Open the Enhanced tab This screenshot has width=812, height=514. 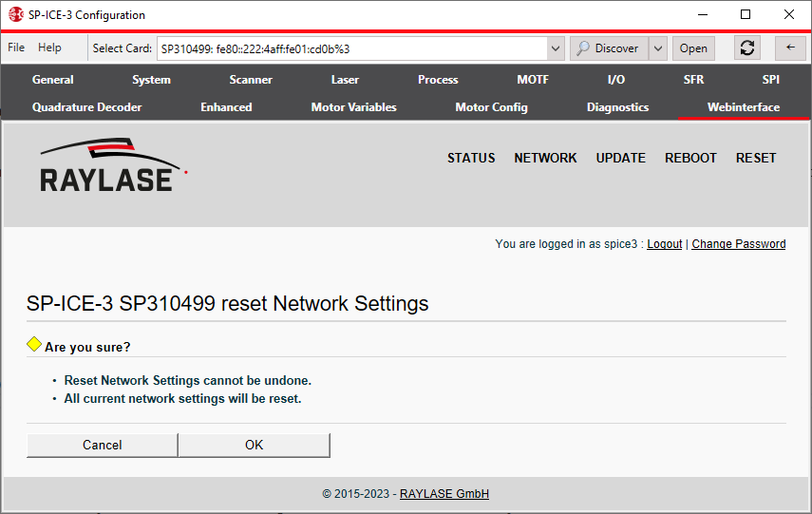click(226, 107)
